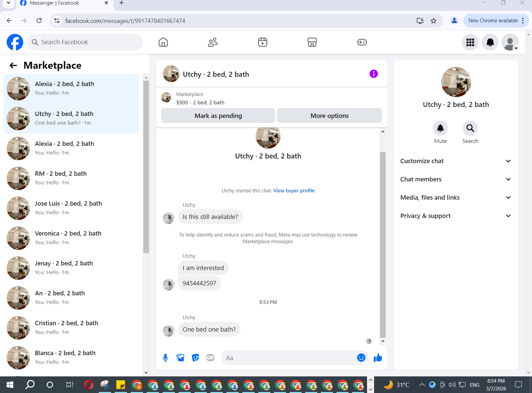Go back to the previous page in Chrome
Image resolution: width=532 pixels, height=393 pixels.
point(9,21)
